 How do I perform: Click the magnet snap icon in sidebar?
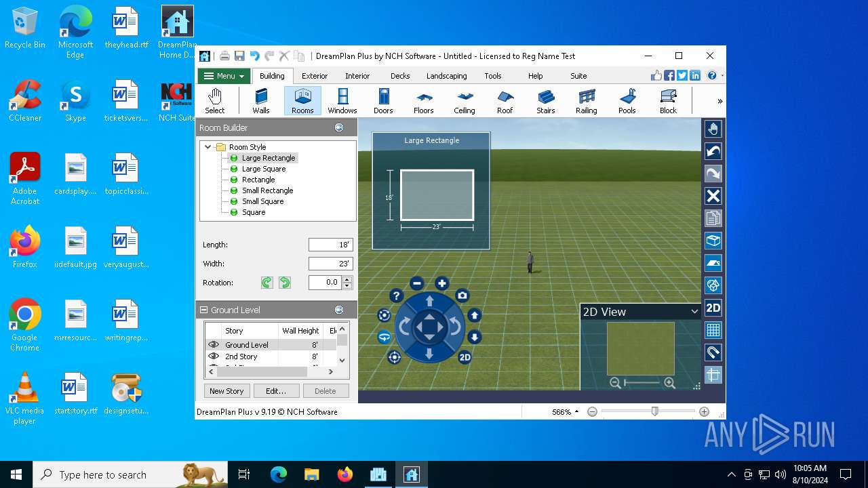tap(713, 352)
